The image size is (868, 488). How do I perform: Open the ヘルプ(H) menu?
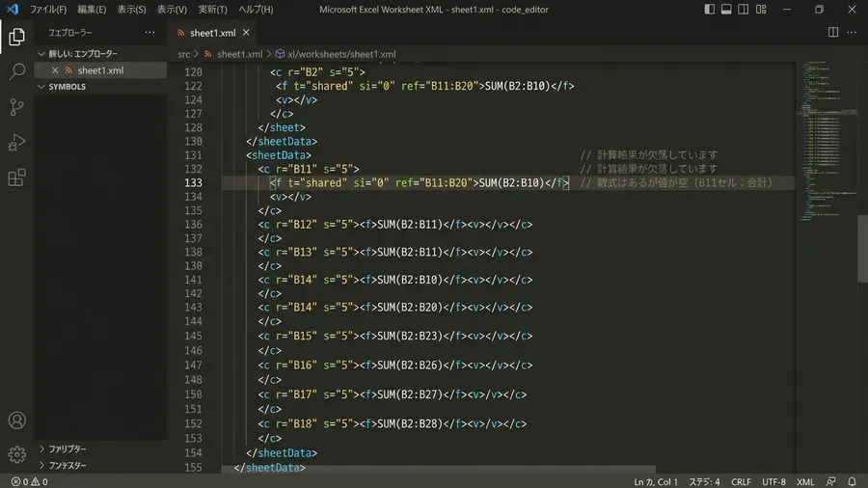pyautogui.click(x=256, y=10)
